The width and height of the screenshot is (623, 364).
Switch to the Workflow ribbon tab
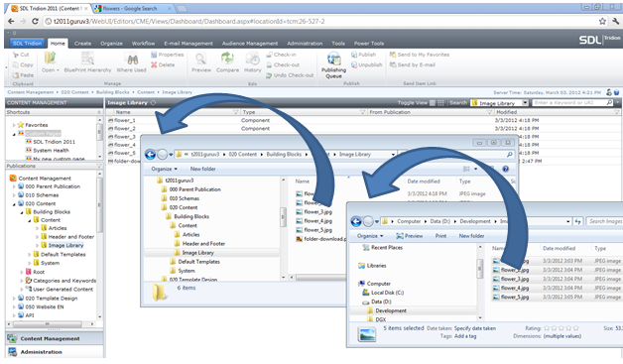143,44
